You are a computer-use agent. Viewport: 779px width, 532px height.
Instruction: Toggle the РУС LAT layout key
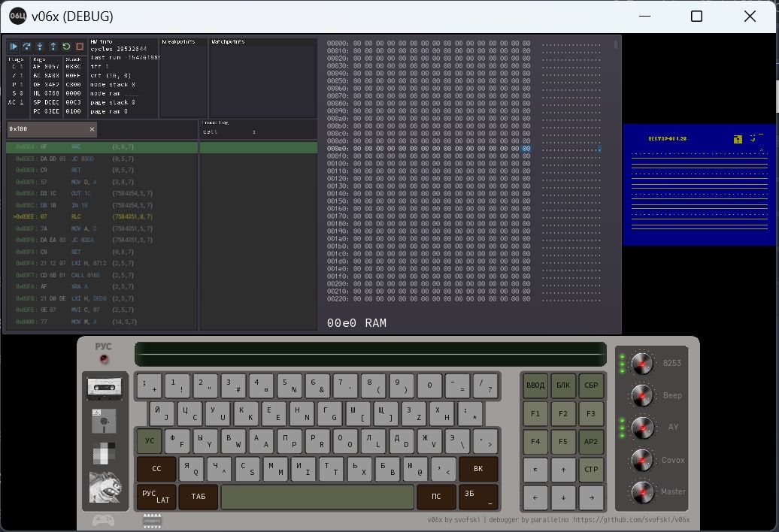click(x=156, y=497)
